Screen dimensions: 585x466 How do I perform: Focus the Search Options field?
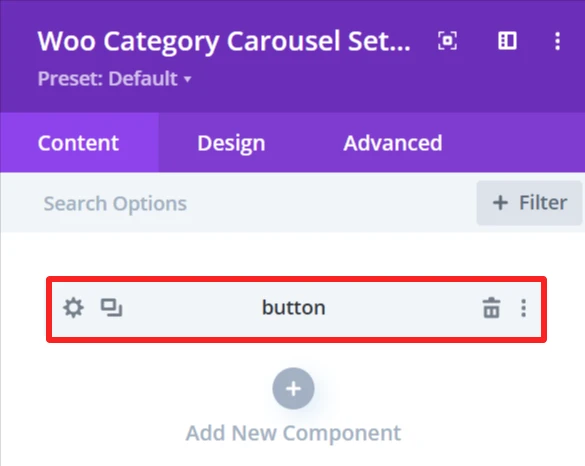pyautogui.click(x=238, y=203)
